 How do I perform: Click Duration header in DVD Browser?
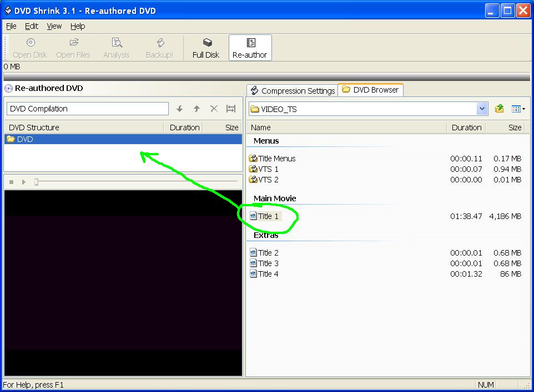point(466,128)
